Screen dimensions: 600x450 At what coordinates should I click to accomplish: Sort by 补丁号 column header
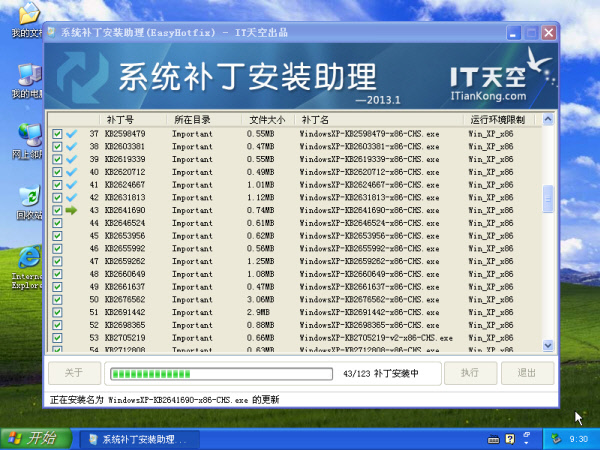point(132,120)
